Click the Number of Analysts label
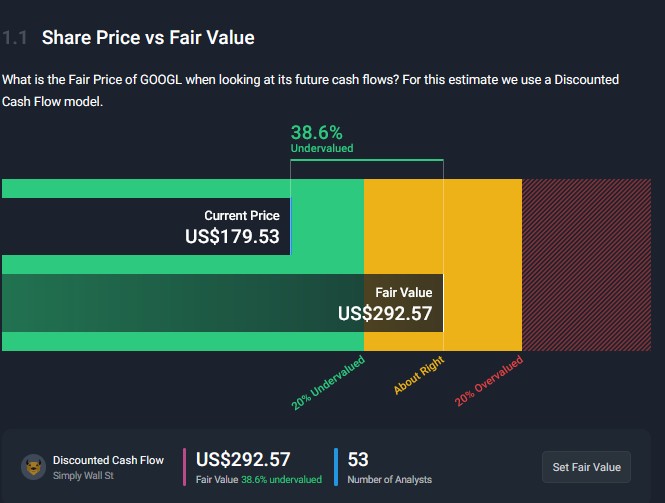The image size is (665, 503). (x=389, y=480)
